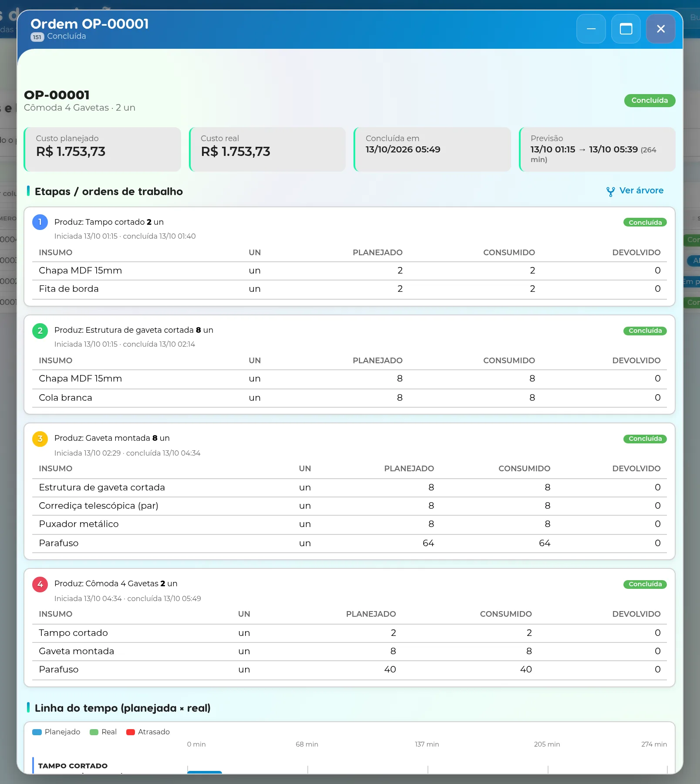Click the PLANEJADO column header in step 1

[377, 253]
